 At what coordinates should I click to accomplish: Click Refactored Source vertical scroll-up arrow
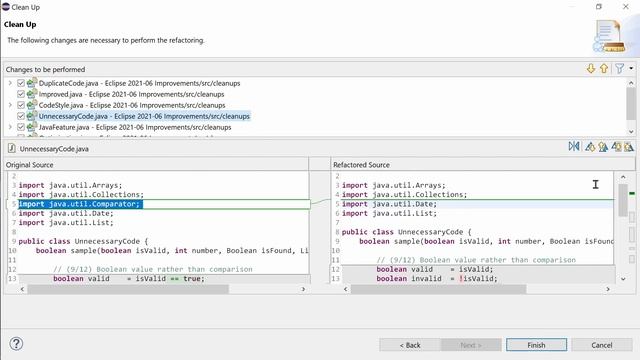pyautogui.click(x=623, y=177)
